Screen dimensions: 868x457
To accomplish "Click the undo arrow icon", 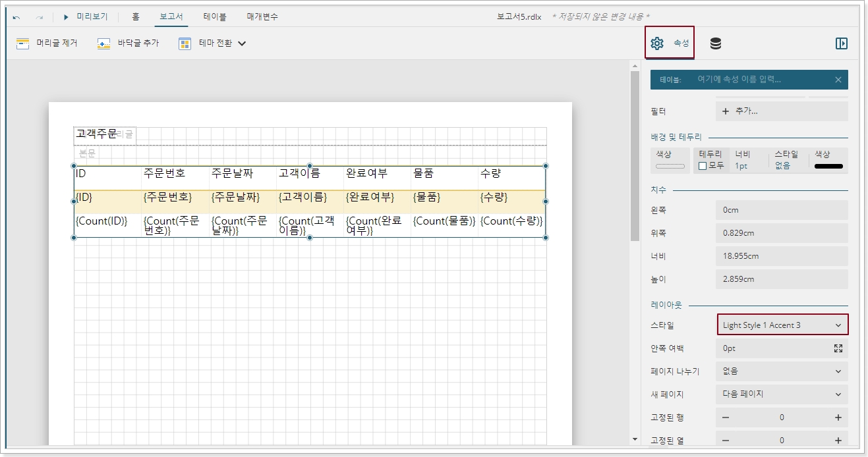I will [x=16, y=17].
